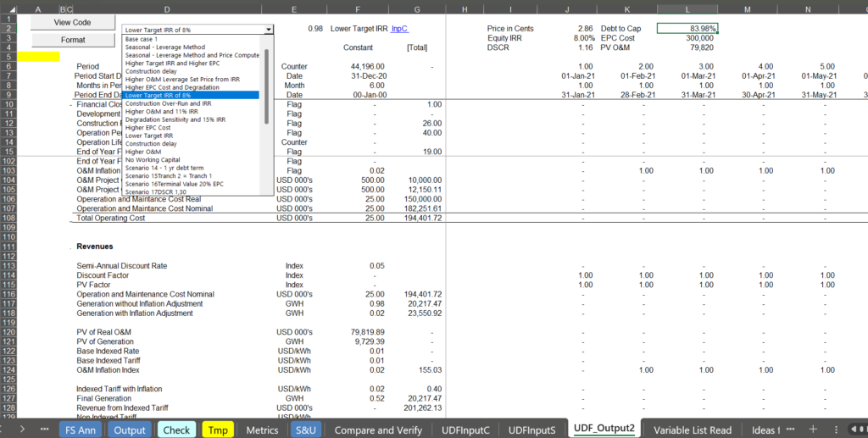Click the 'Price in Cents' label
This screenshot has height=438, width=868.
click(x=510, y=29)
